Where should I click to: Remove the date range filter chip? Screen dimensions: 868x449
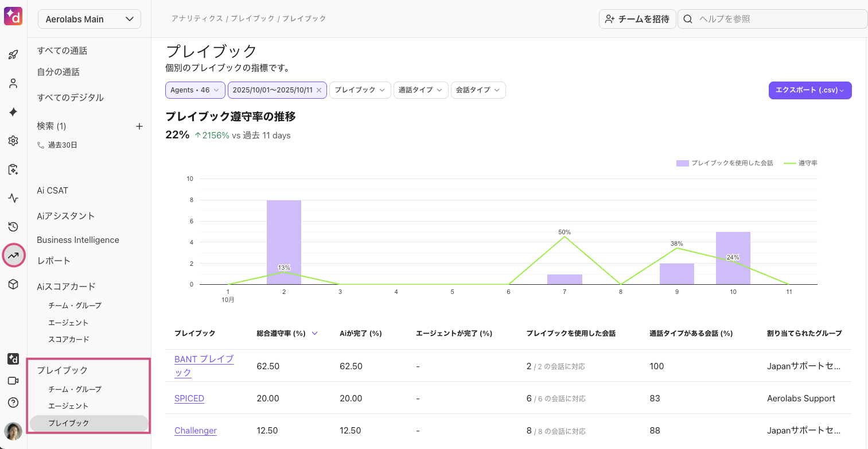pyautogui.click(x=319, y=90)
